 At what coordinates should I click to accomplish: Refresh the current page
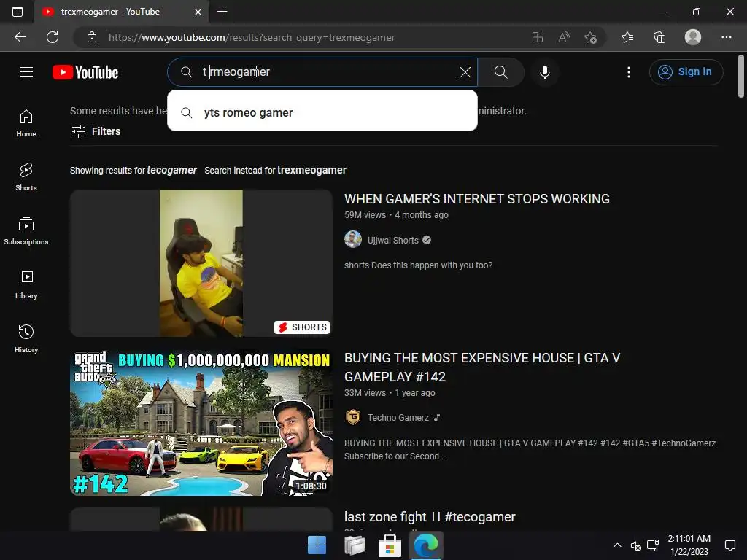pos(53,37)
